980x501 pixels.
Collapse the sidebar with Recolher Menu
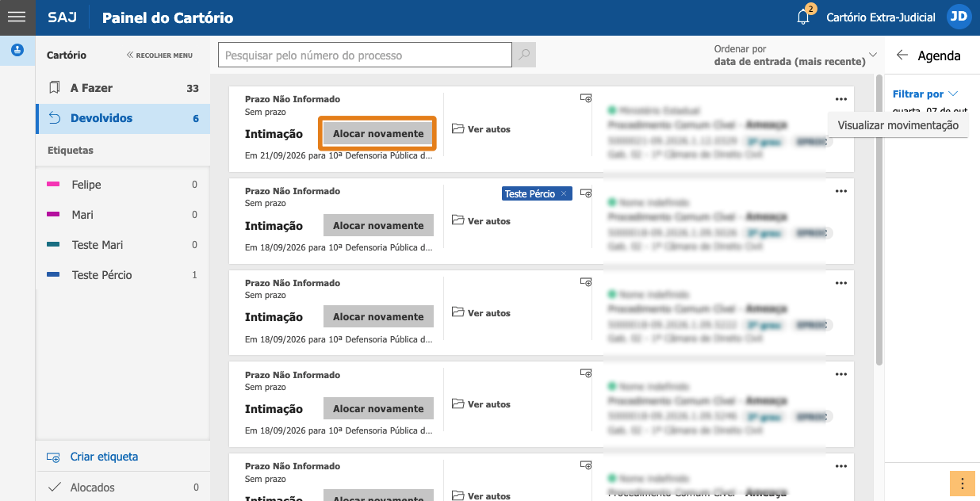(159, 55)
